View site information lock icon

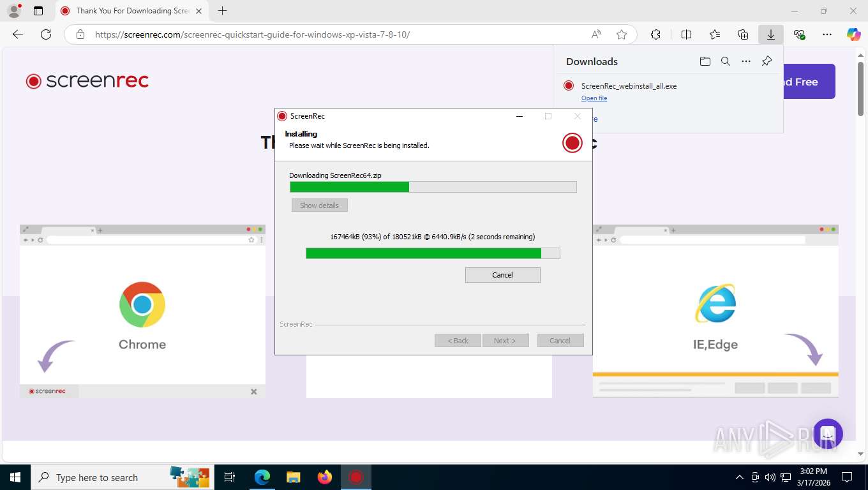(x=80, y=34)
